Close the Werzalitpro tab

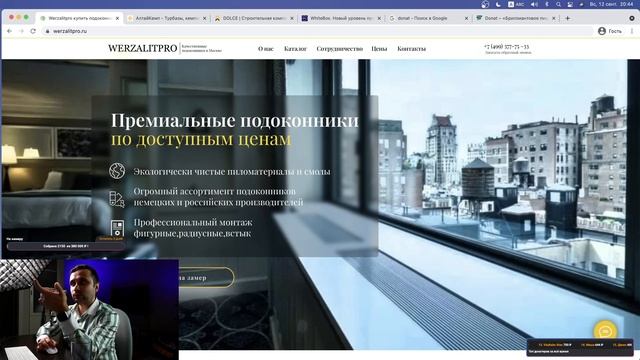[x=118, y=18]
